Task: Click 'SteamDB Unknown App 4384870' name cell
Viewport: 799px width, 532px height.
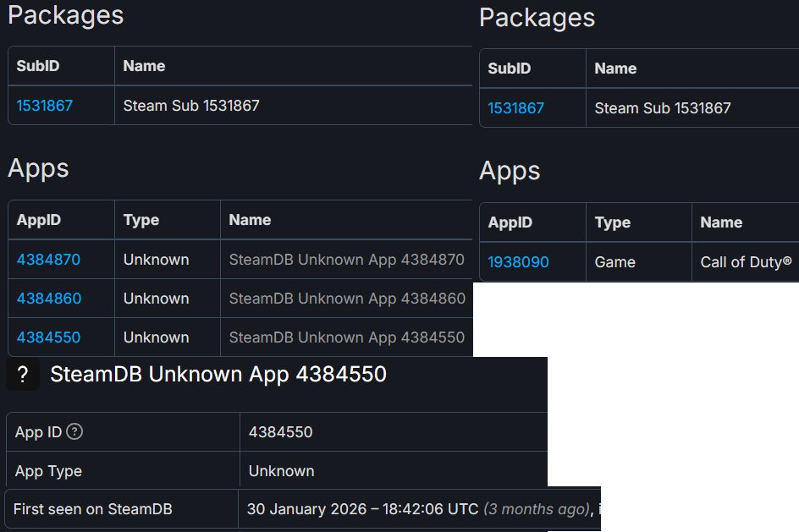Action: coord(346,260)
